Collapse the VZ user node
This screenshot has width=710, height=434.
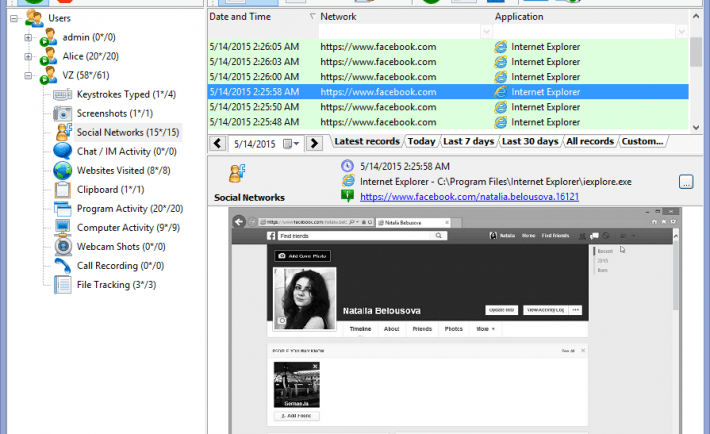[x=27, y=75]
